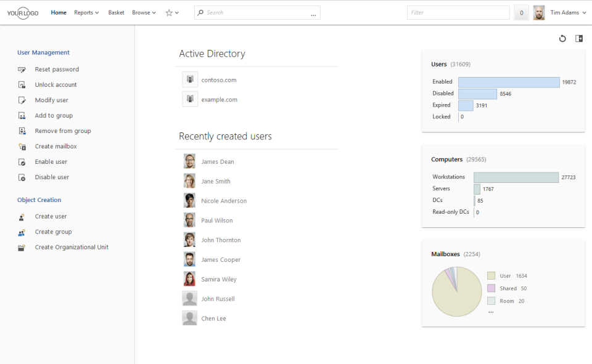
Task: Expand the Reports menu
Action: tap(86, 12)
